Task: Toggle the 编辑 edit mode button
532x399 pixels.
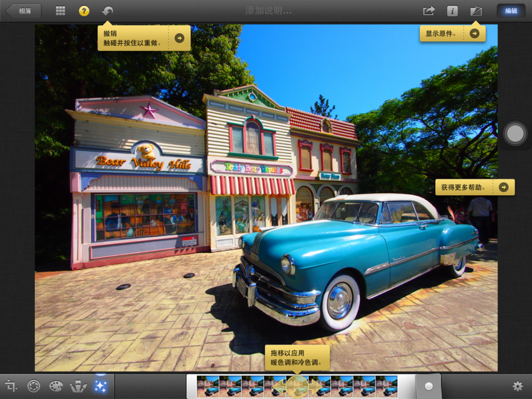Action: pyautogui.click(x=511, y=11)
